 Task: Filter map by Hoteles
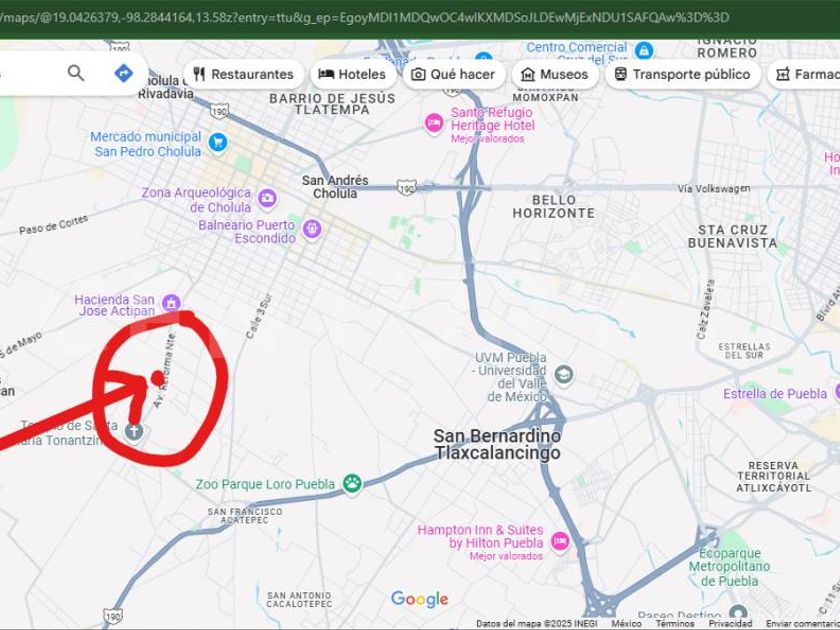click(x=352, y=74)
